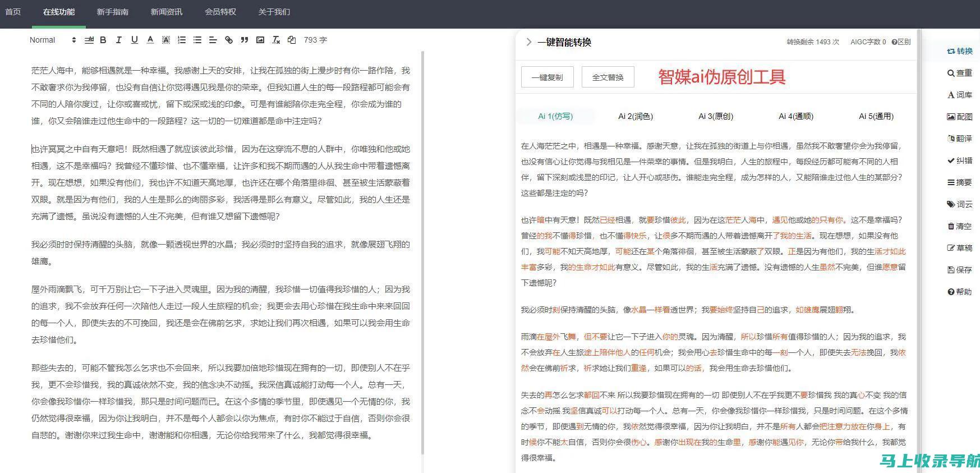Click output paragraph starting 雨滴在屋外飞舞

pyautogui.click(x=714, y=352)
